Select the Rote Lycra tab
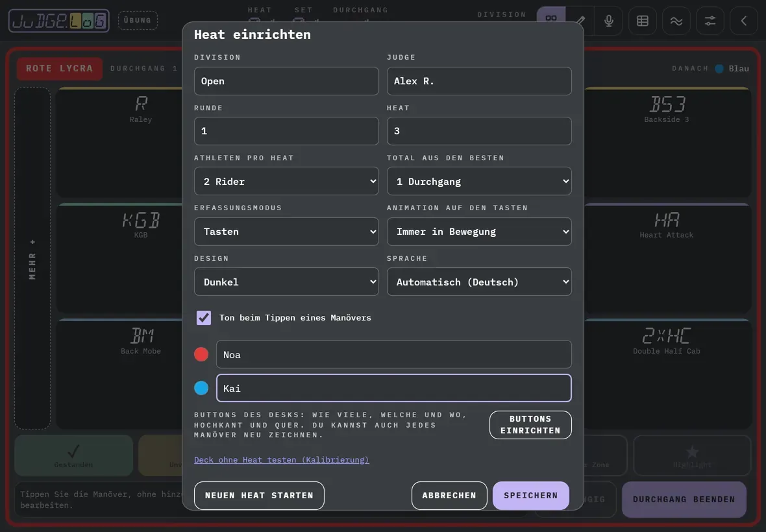This screenshot has width=766, height=532. tap(60, 68)
